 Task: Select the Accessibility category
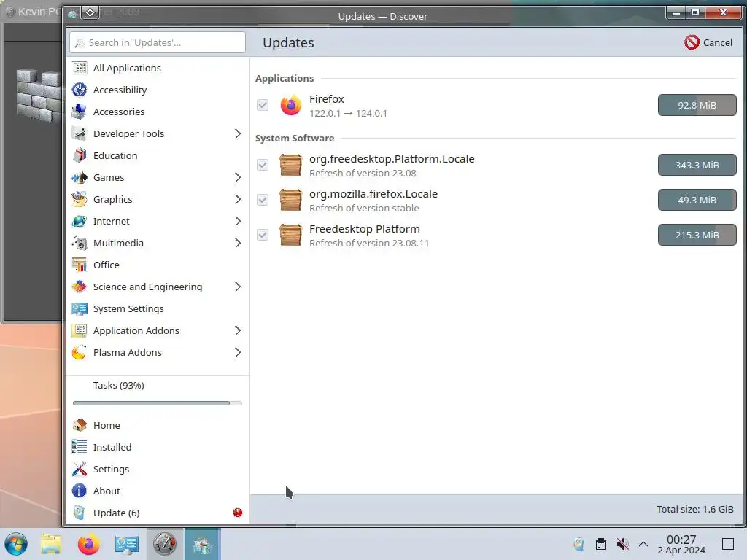click(158, 90)
